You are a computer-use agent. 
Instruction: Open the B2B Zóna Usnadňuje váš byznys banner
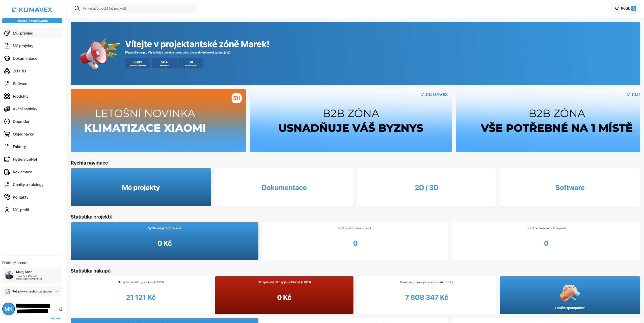coord(351,121)
